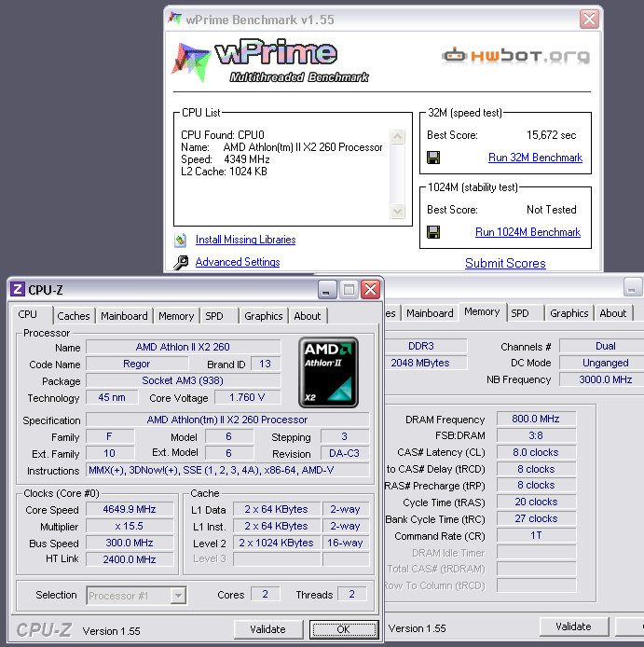Image resolution: width=644 pixels, height=647 pixels.
Task: Run 1024M Benchmark link
Action: (528, 232)
